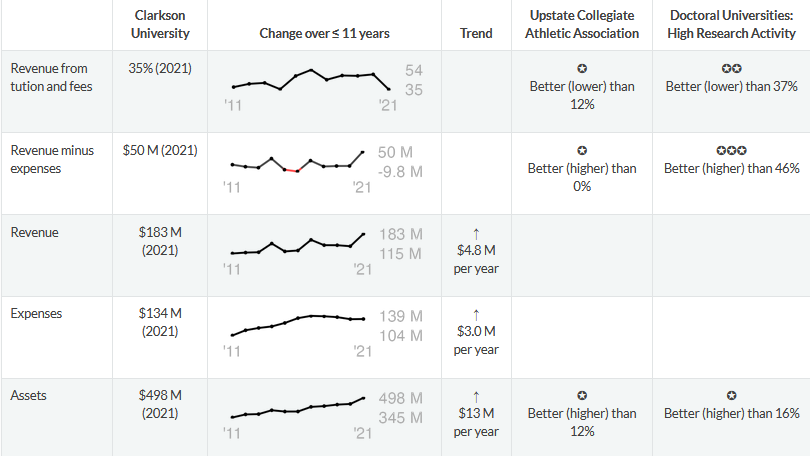Viewport: 810px width, 456px height.
Task: Click the 'Revenue minus expenses' sparkline with red segment
Action: pyautogui.click(x=297, y=162)
